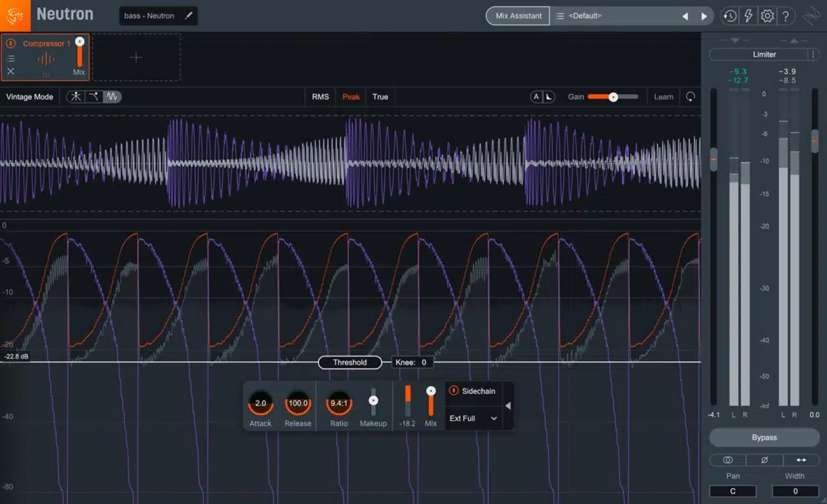Click the input gain fader handle
Viewport: 827px width, 504px height.
[713, 159]
